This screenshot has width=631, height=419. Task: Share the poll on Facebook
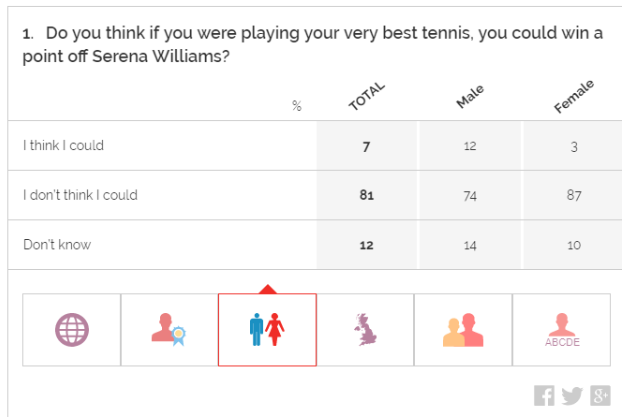[x=544, y=395]
